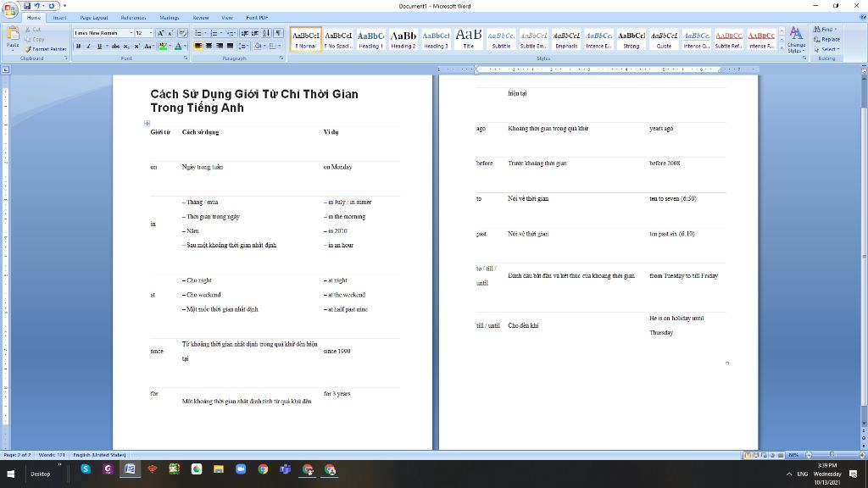Click the Office Button orb
The width and height of the screenshot is (868, 488).
pyautogui.click(x=9, y=9)
